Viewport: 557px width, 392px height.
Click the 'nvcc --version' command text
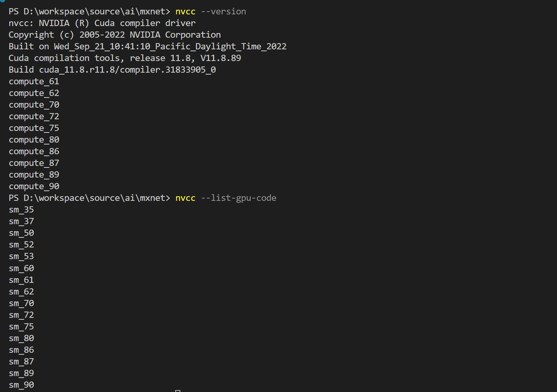[211, 12]
